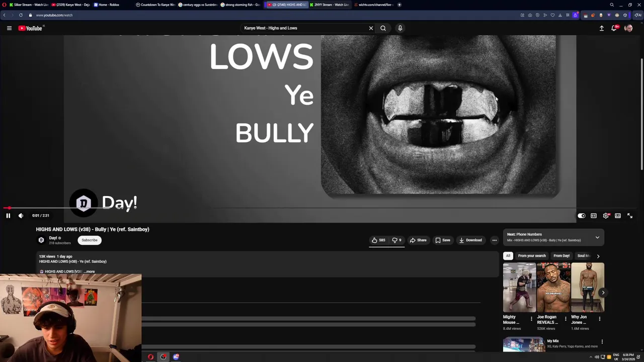Image resolution: width=644 pixels, height=362 pixels.
Task: Enter fullscreen mode in the player
Action: pos(630,216)
